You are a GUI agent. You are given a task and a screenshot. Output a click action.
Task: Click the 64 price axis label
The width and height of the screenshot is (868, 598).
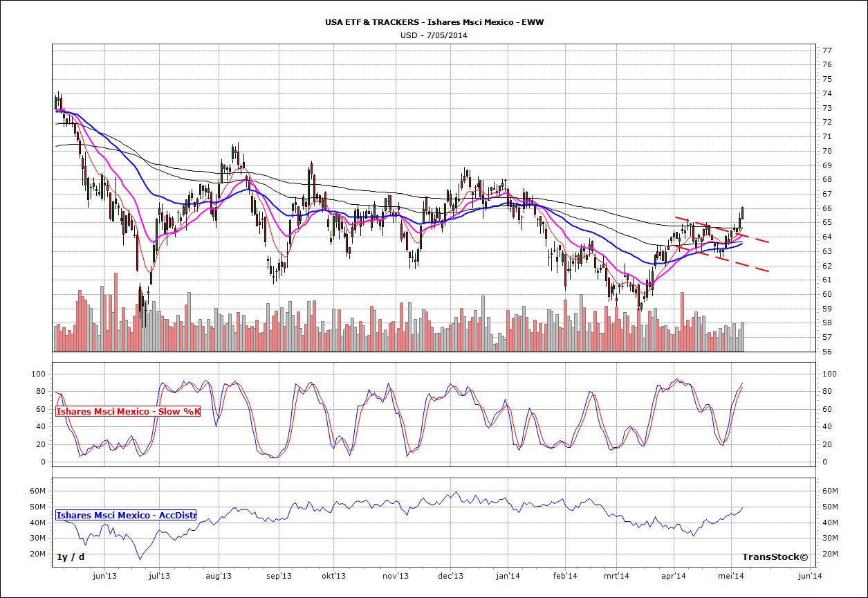tap(827, 237)
